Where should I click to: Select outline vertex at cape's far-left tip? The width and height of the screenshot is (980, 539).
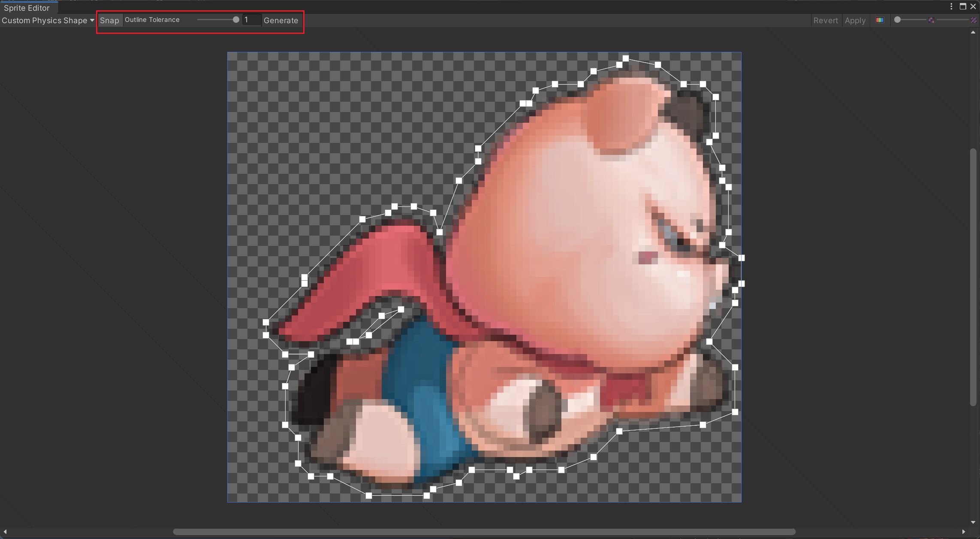tap(266, 322)
